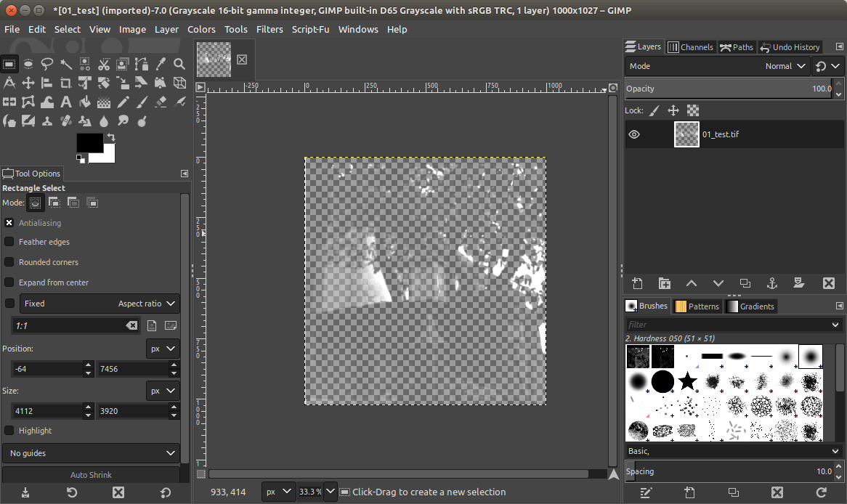The height and width of the screenshot is (504, 847).
Task: Create a new layer group
Action: click(x=665, y=283)
